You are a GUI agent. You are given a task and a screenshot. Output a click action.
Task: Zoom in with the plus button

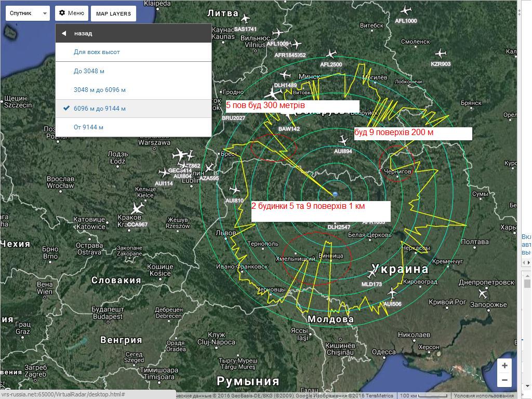point(504,366)
